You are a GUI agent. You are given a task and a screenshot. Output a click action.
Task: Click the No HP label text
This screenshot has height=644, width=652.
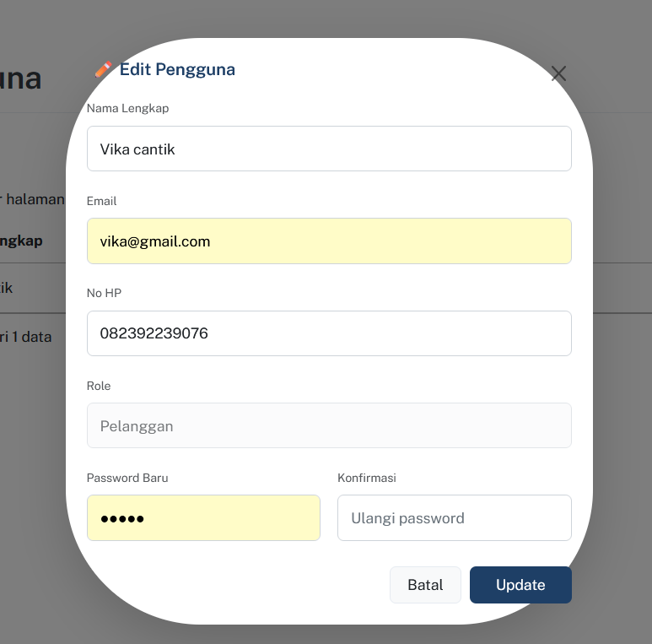tap(104, 293)
